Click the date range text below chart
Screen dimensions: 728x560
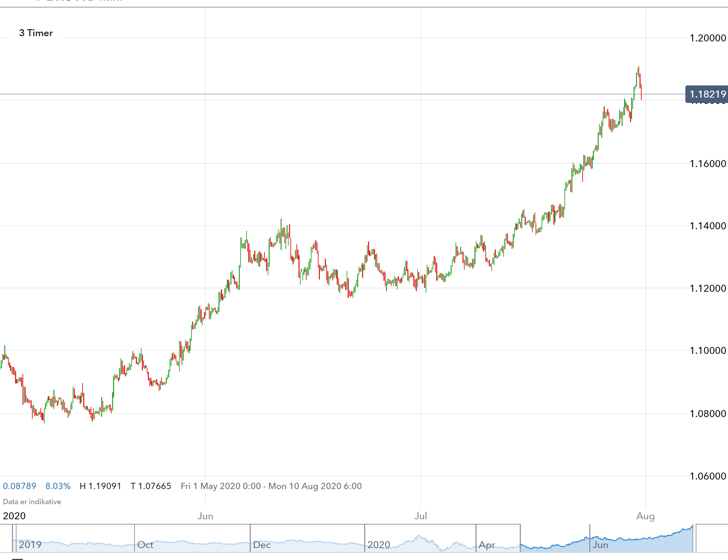pyautogui.click(x=271, y=486)
